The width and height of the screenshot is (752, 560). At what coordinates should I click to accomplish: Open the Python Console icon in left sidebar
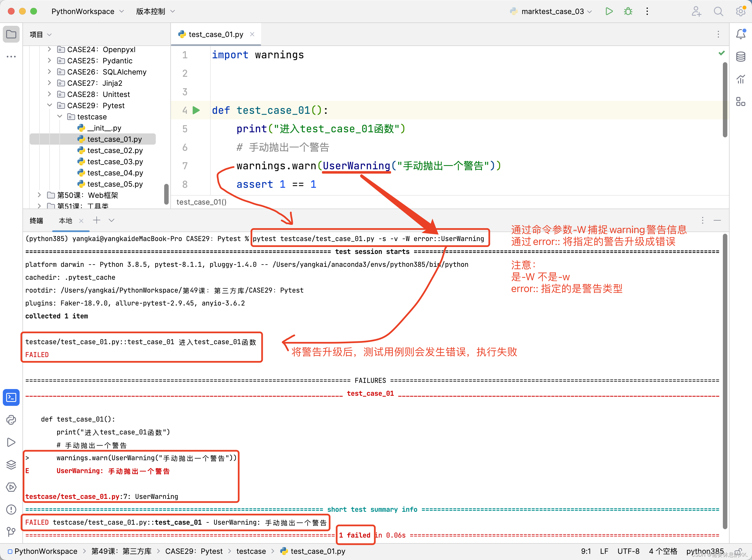coord(11,420)
